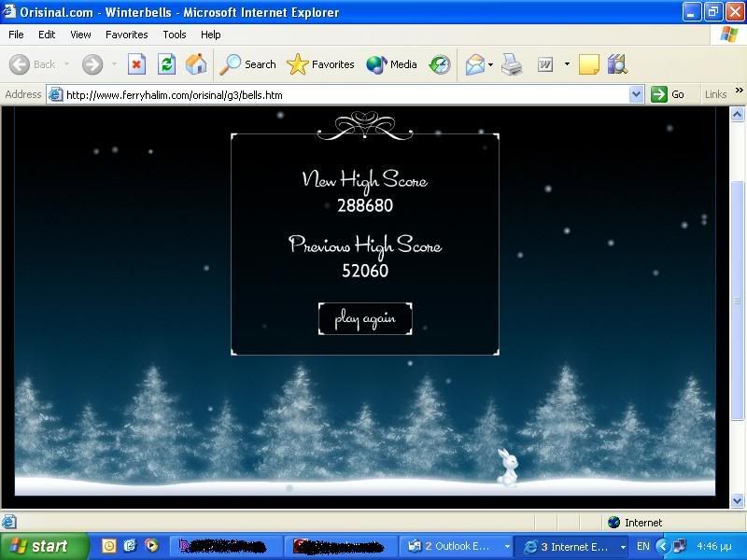Open the Media globe panel
747x560 pixels.
(391, 64)
